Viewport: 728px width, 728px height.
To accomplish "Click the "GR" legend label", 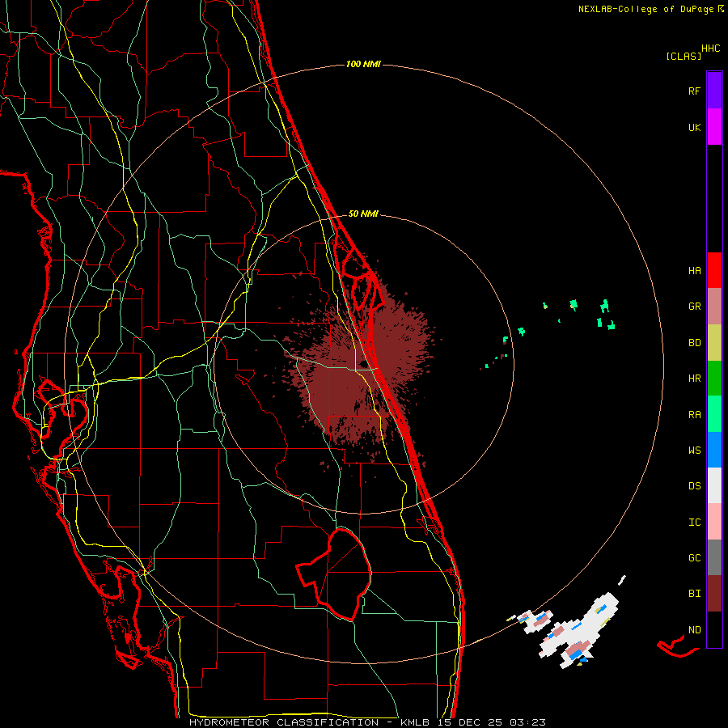I will 694,307.
